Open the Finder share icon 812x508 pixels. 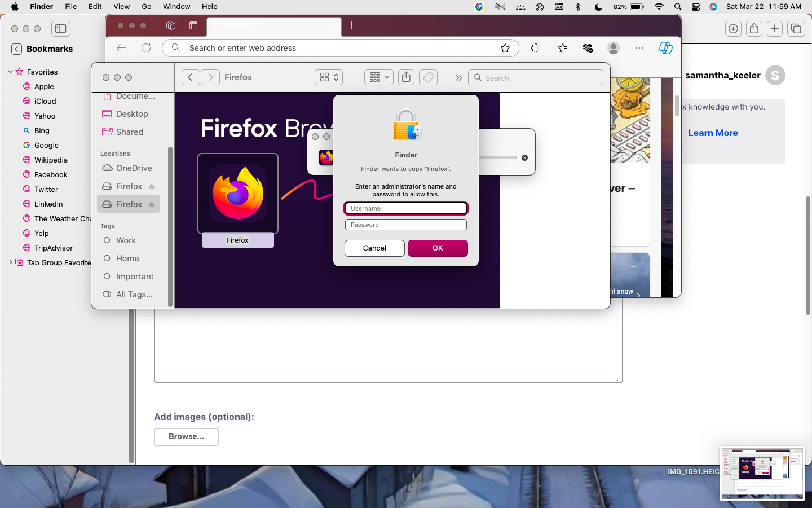[406, 77]
